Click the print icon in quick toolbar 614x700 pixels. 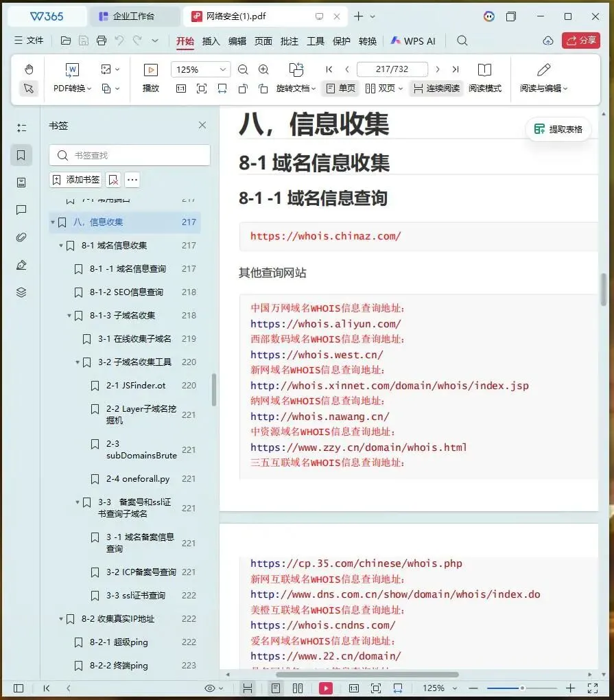(102, 40)
